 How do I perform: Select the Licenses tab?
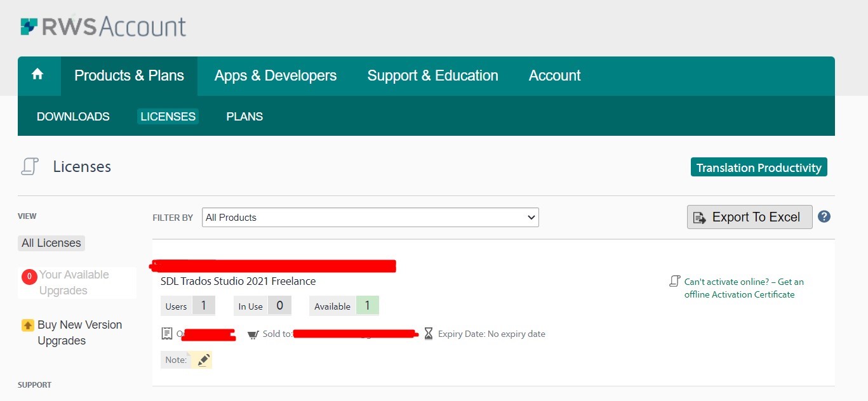tap(168, 117)
